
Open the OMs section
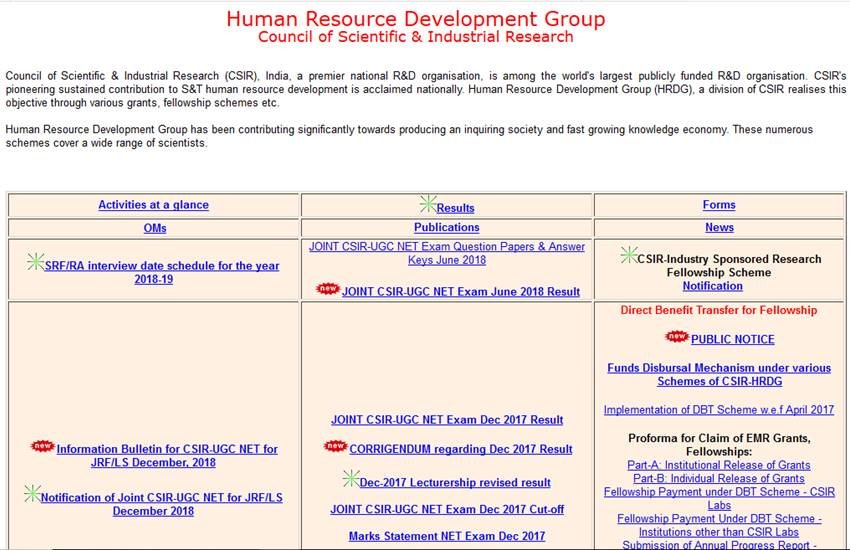coord(155,228)
